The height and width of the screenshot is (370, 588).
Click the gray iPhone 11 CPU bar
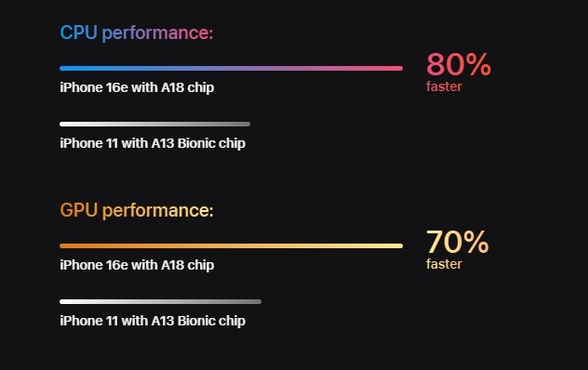point(154,124)
